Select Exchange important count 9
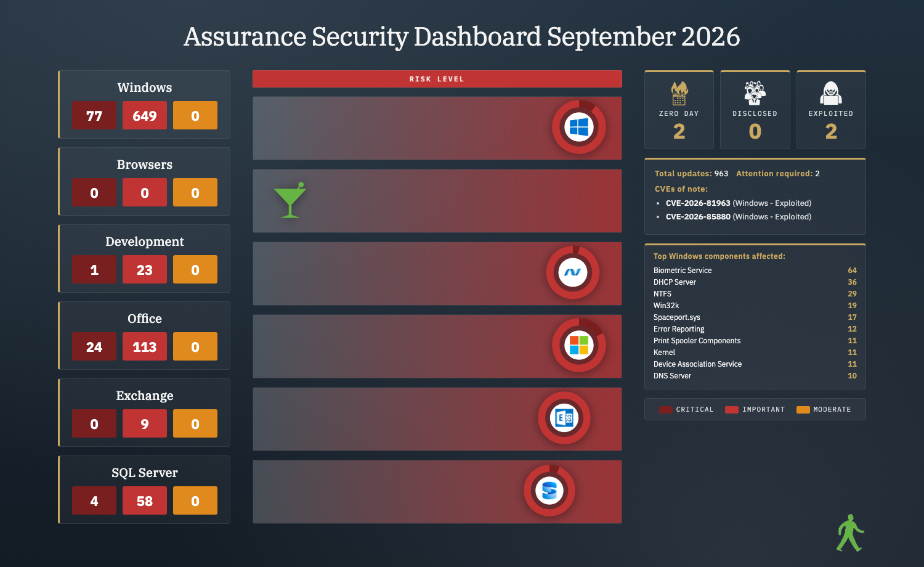 145,423
